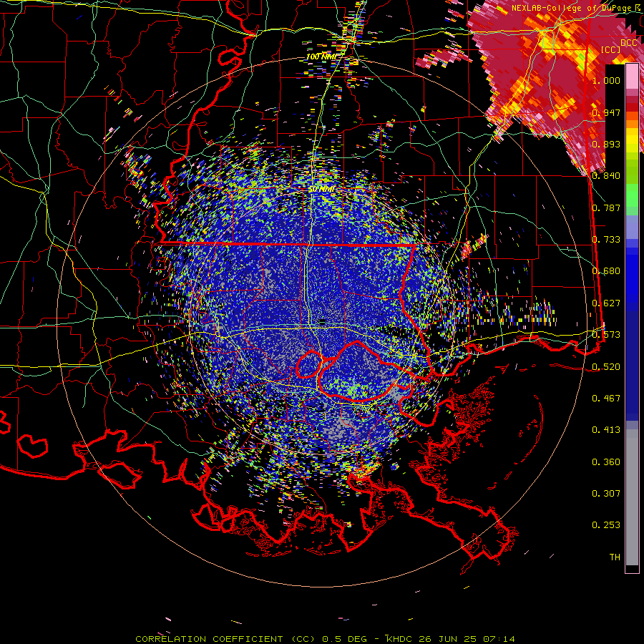The height and width of the screenshot is (644, 644).
Task: Click the pink top segment of color bar
Action: (632, 77)
